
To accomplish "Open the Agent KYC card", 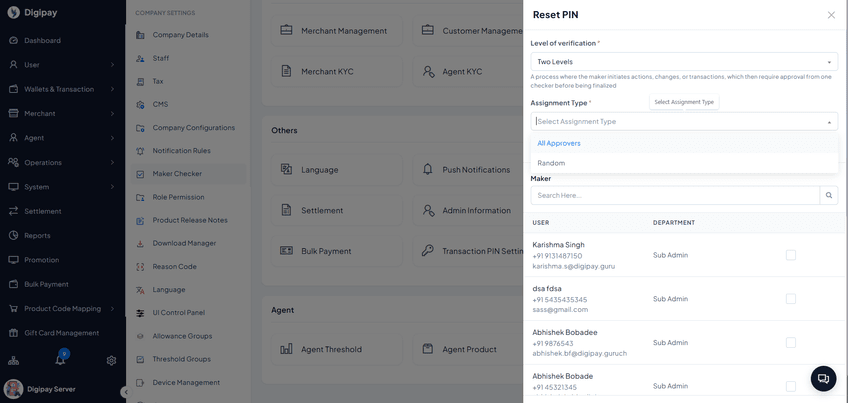I will [468, 71].
